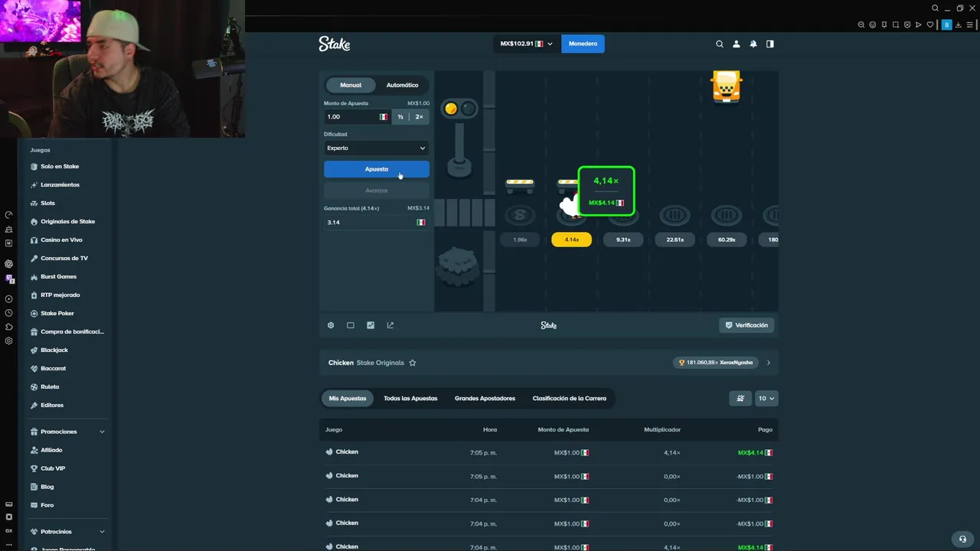
Task: Open ChatGPT icon in Opera sidebar
Action: pyautogui.click(x=8, y=263)
